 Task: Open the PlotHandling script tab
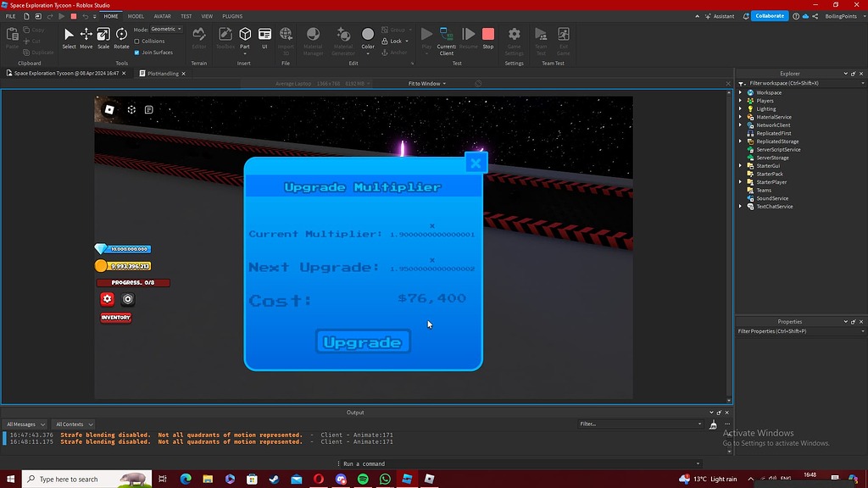(163, 74)
